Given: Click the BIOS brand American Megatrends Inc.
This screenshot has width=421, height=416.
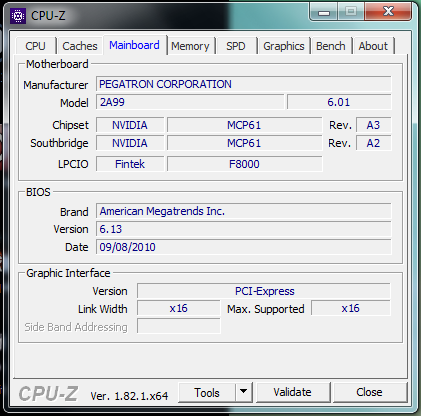Looking at the screenshot, I should (244, 211).
